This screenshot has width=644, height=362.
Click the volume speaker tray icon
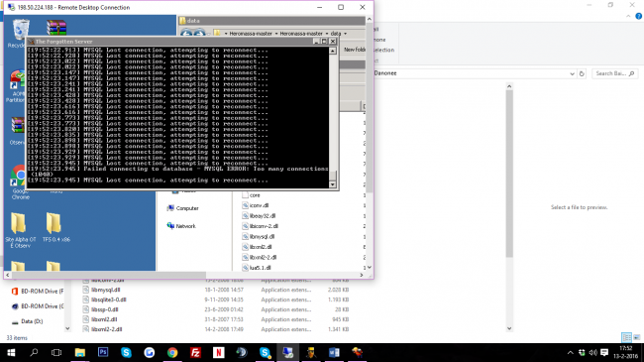pos(592,352)
